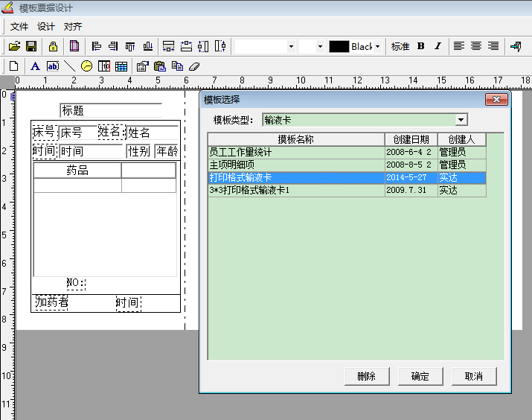
Task: Select the 加药者 label on the canvas
Action: (51, 302)
